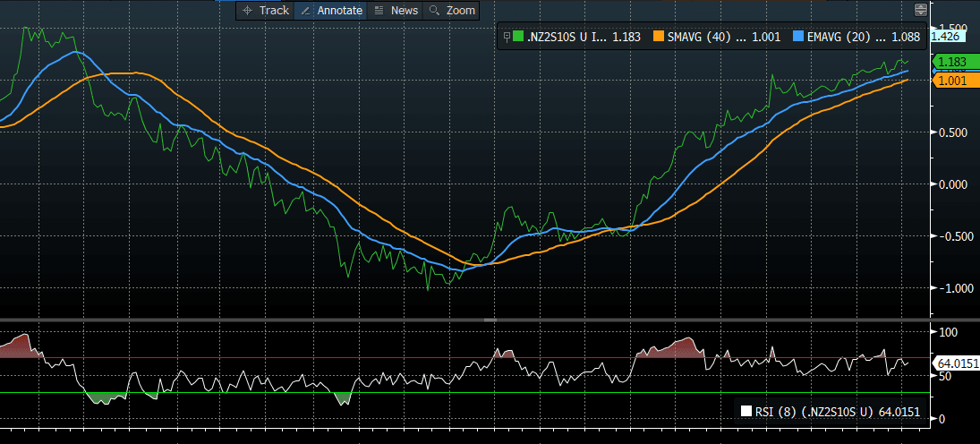Select the News toolbar label
Viewport: 980px width, 444px height.
click(x=405, y=10)
